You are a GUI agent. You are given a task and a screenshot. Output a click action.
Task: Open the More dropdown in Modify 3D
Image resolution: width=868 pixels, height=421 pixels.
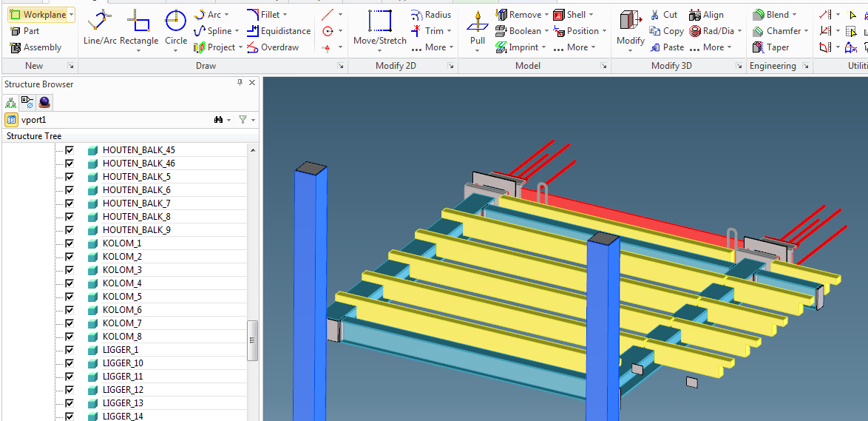tap(711, 47)
